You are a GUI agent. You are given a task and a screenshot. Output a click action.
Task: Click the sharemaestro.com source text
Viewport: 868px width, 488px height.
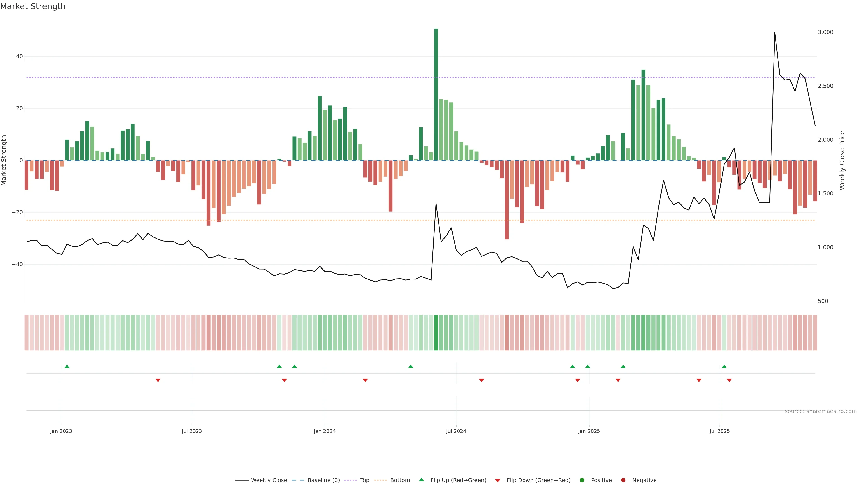pyautogui.click(x=821, y=411)
